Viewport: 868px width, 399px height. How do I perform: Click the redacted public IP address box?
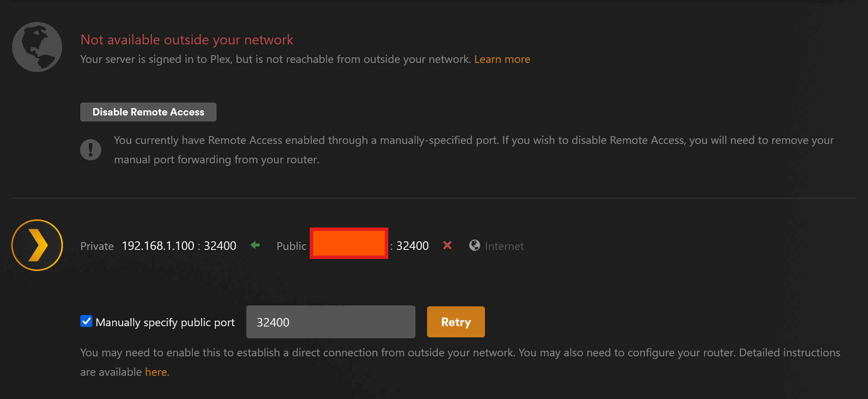tap(349, 243)
